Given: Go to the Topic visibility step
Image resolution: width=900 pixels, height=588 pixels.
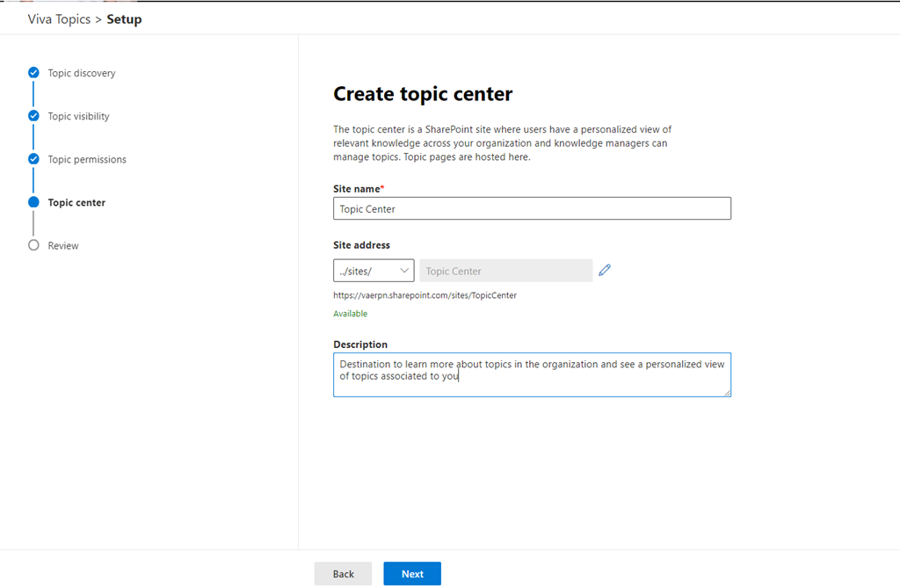Looking at the screenshot, I should point(78,116).
